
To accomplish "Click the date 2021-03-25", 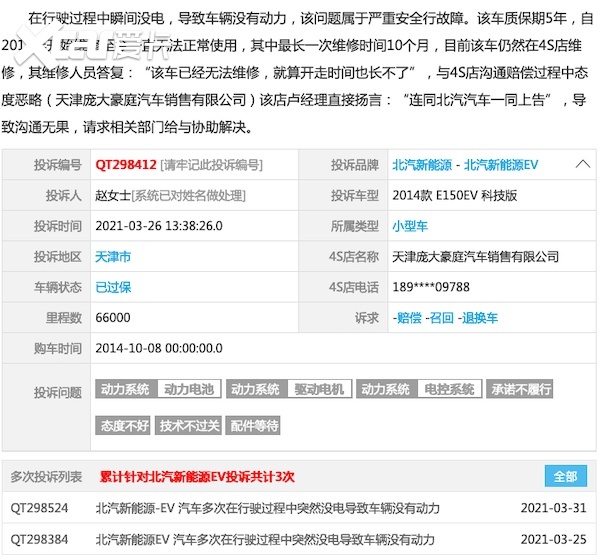I will [553, 539].
